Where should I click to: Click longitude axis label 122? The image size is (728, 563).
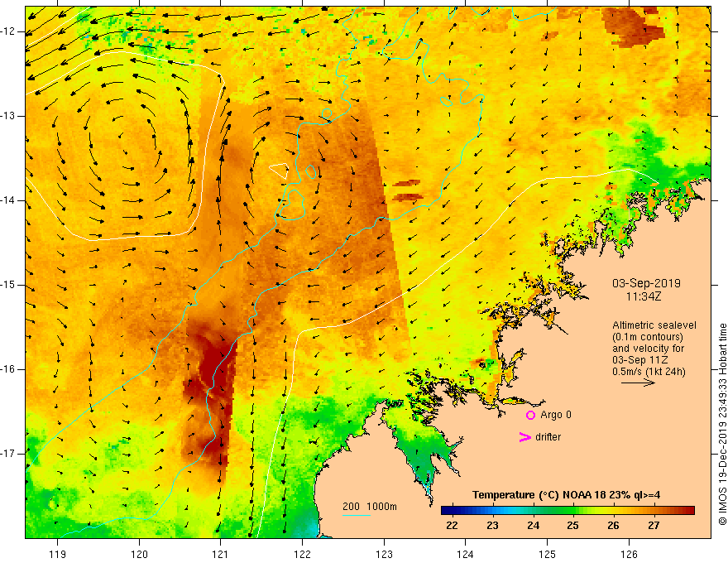302,554
